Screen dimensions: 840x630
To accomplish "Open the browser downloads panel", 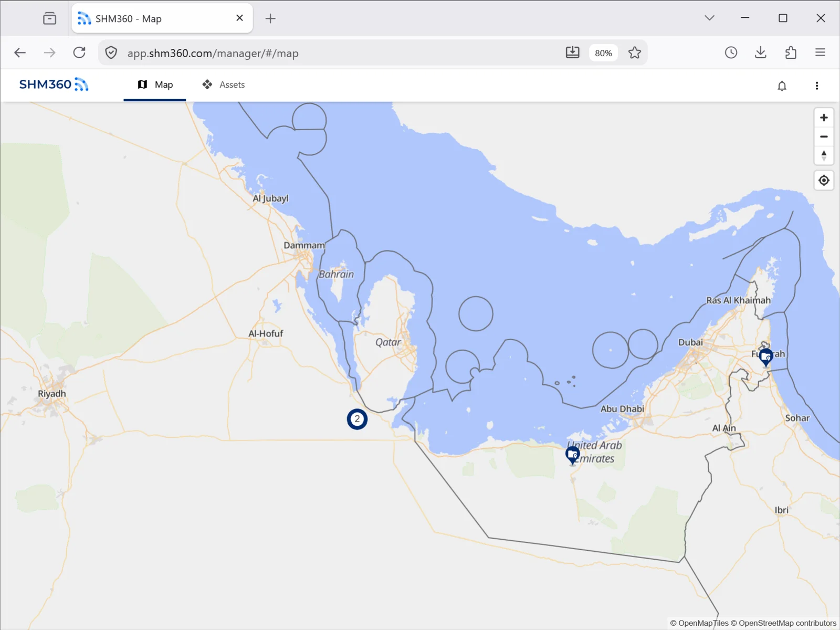I will [x=761, y=52].
